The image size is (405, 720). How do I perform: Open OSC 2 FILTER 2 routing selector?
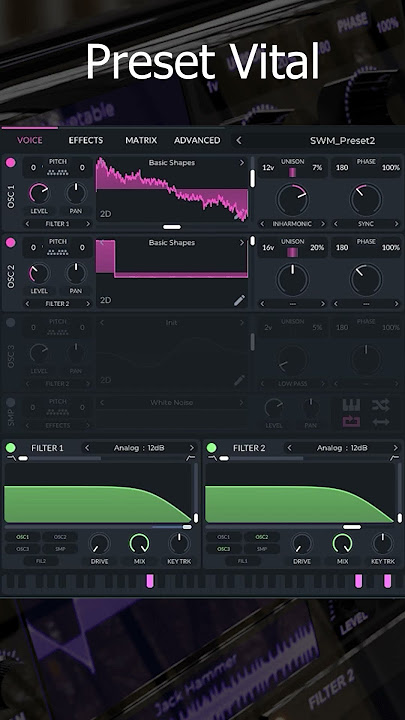[x=57, y=304]
